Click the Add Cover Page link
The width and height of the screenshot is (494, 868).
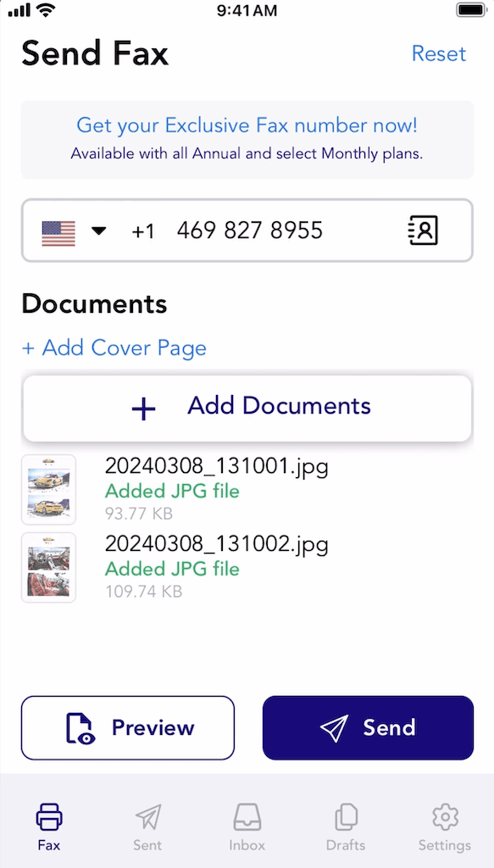[114, 348]
